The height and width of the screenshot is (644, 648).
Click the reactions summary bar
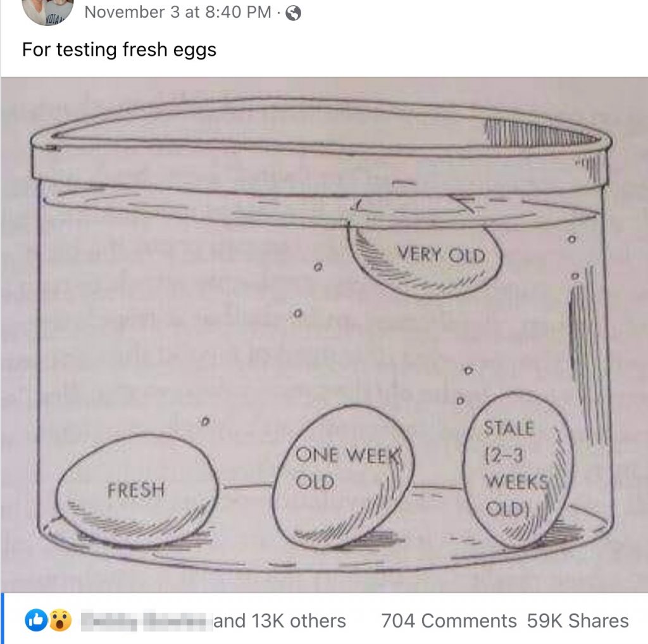190,621
